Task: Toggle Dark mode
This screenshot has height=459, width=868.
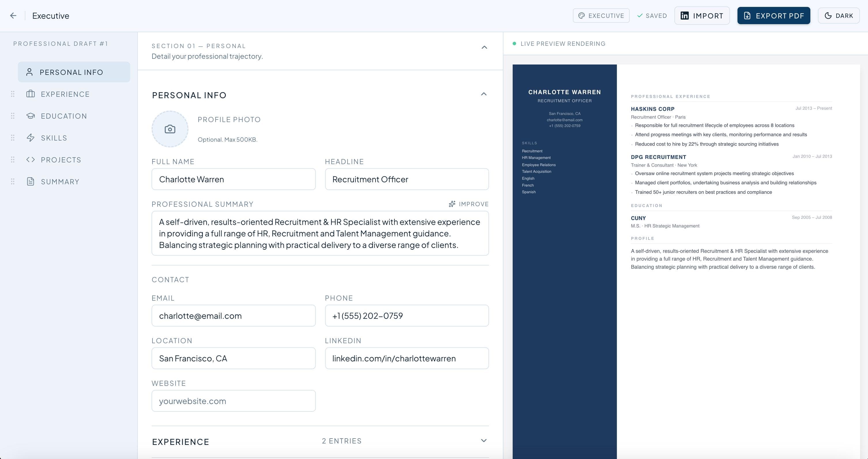Action: point(839,16)
